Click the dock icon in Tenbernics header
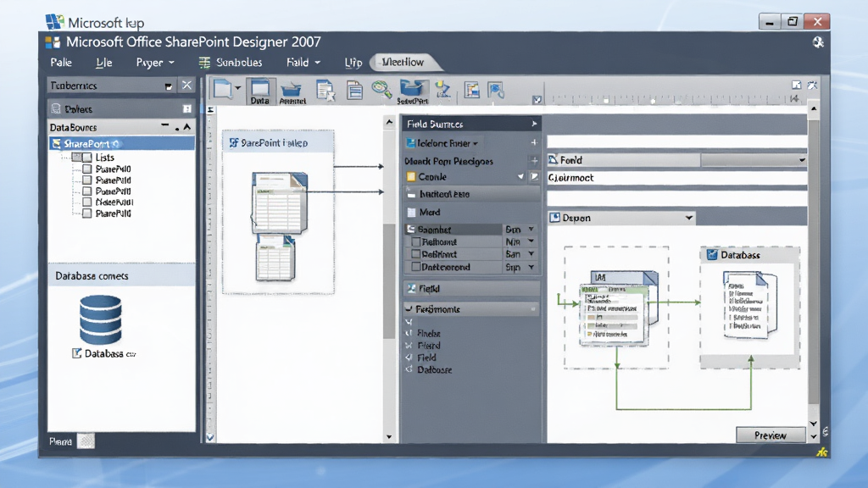868x488 pixels. tap(169, 86)
